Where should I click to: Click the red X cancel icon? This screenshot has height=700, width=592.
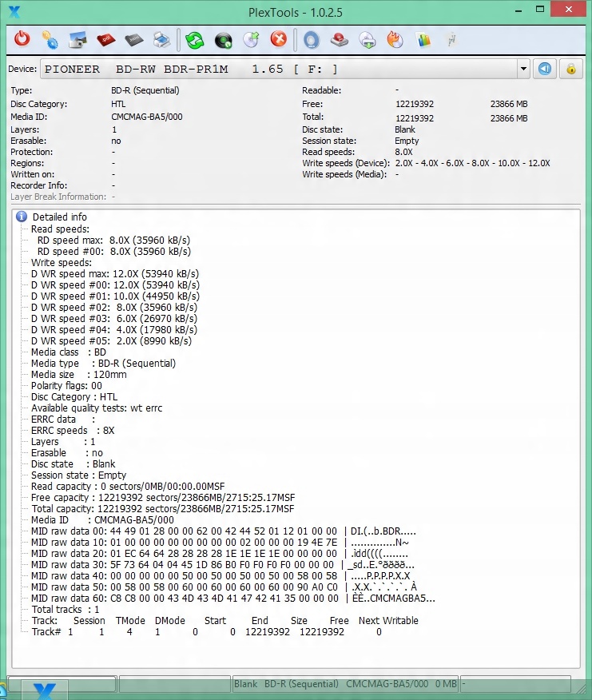coord(278,39)
